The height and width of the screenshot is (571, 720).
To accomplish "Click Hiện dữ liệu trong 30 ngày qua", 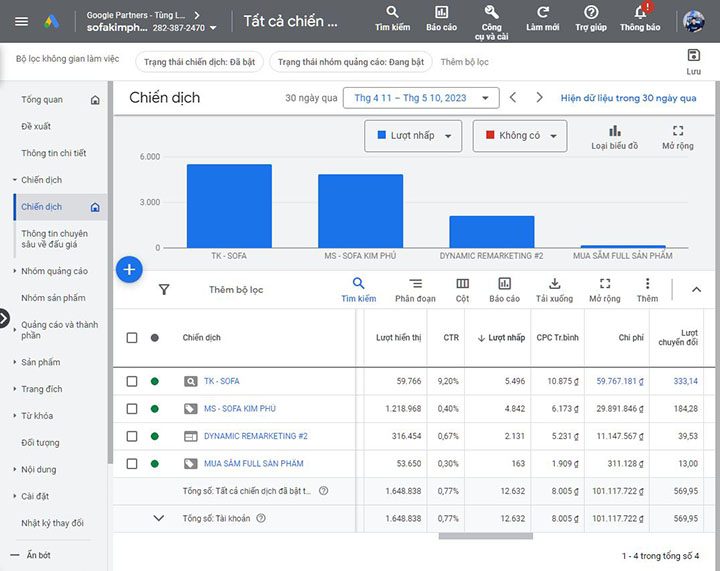I will 628,98.
